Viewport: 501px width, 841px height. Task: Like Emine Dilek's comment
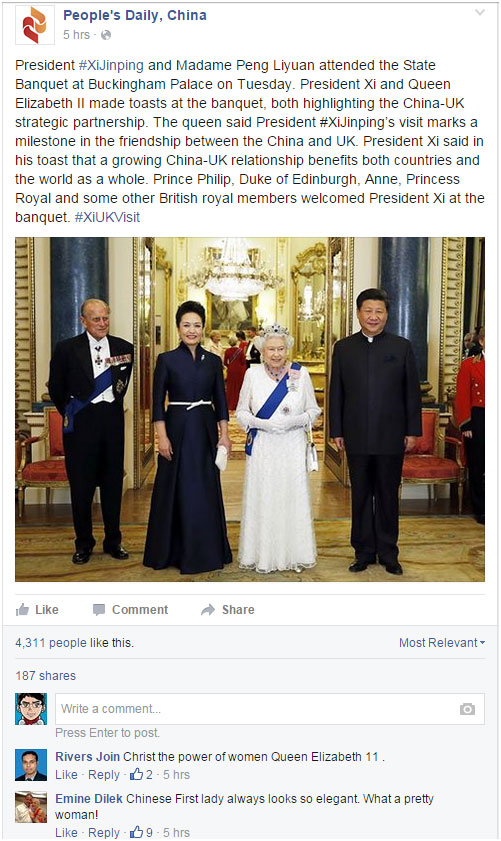[x=67, y=832]
